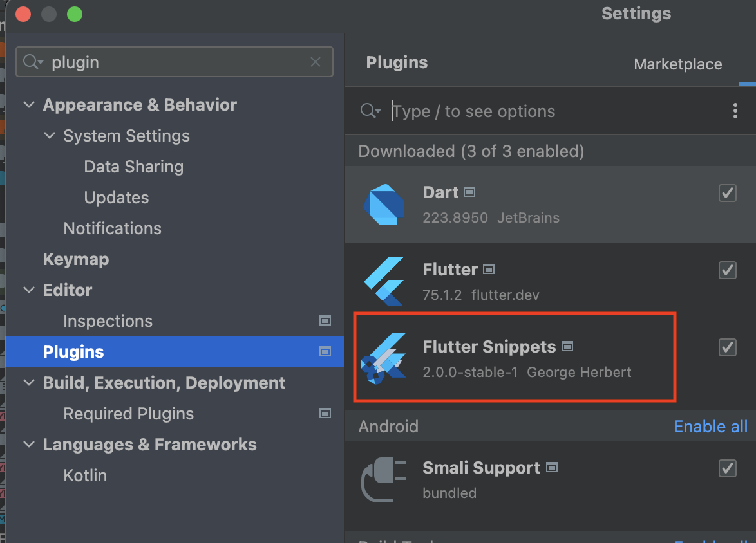Open the Kotlin settings page

[x=85, y=475]
